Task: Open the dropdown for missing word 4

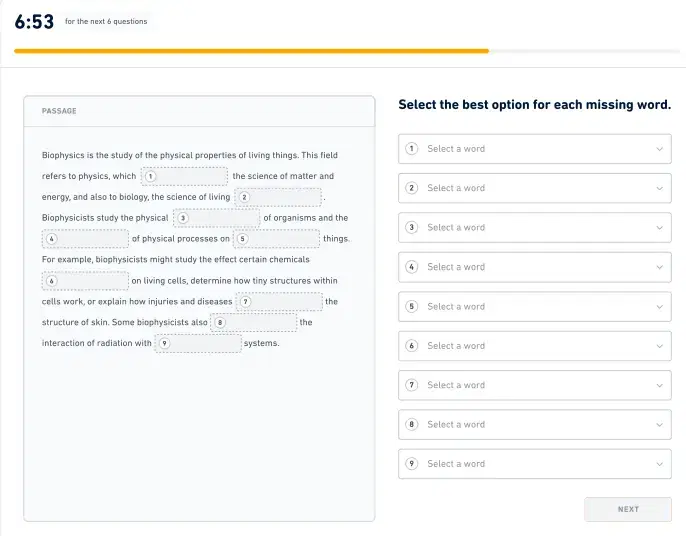Action: [534, 267]
